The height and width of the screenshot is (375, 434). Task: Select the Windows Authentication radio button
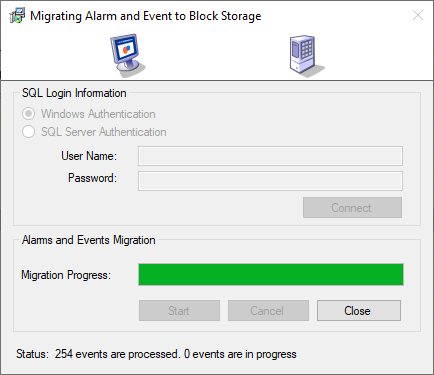(28, 114)
